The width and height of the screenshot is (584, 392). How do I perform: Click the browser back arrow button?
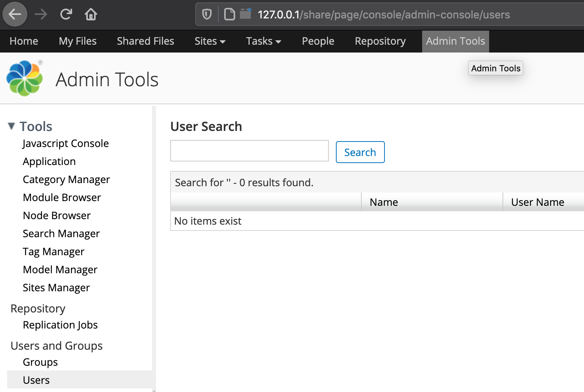pyautogui.click(x=15, y=15)
